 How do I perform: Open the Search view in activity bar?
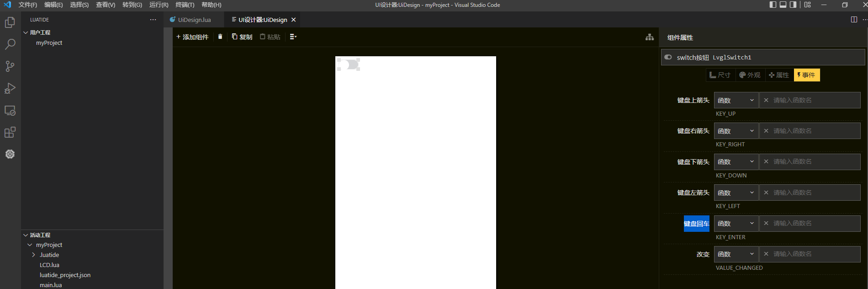10,44
